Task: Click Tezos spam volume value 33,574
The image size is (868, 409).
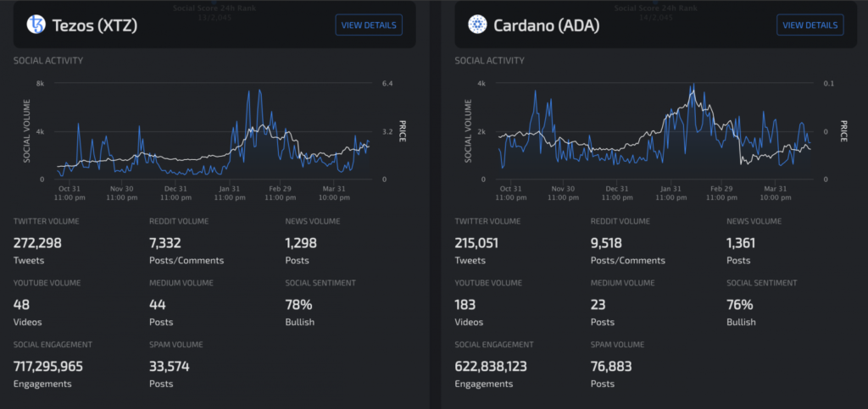Action: [170, 367]
